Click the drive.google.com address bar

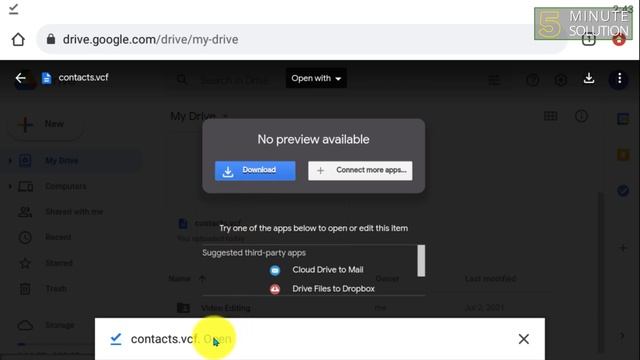tap(302, 40)
